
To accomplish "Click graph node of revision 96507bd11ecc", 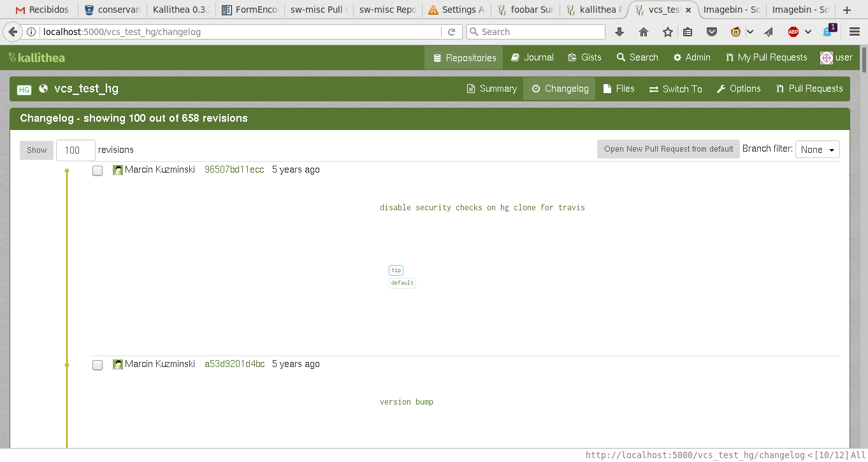I will click(x=67, y=171).
